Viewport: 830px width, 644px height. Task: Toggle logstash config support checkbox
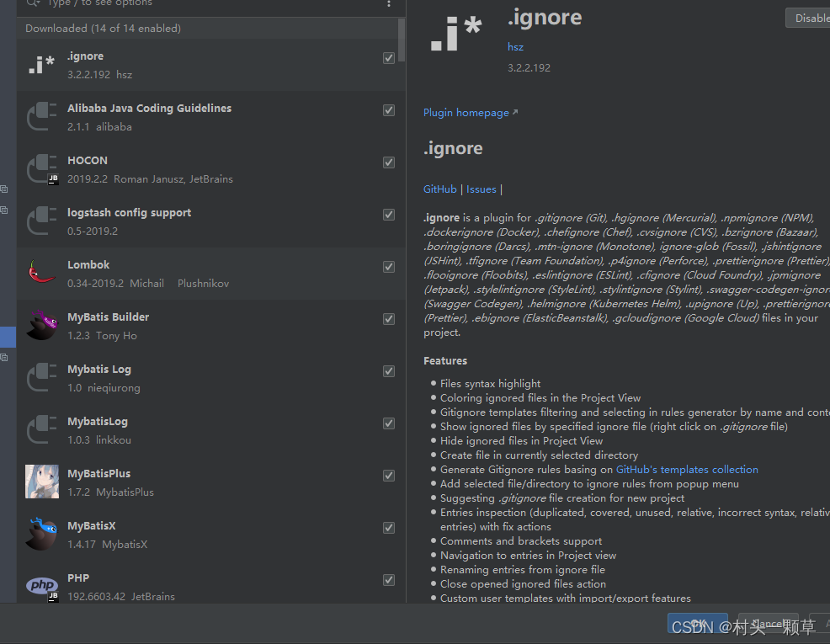pyautogui.click(x=389, y=215)
